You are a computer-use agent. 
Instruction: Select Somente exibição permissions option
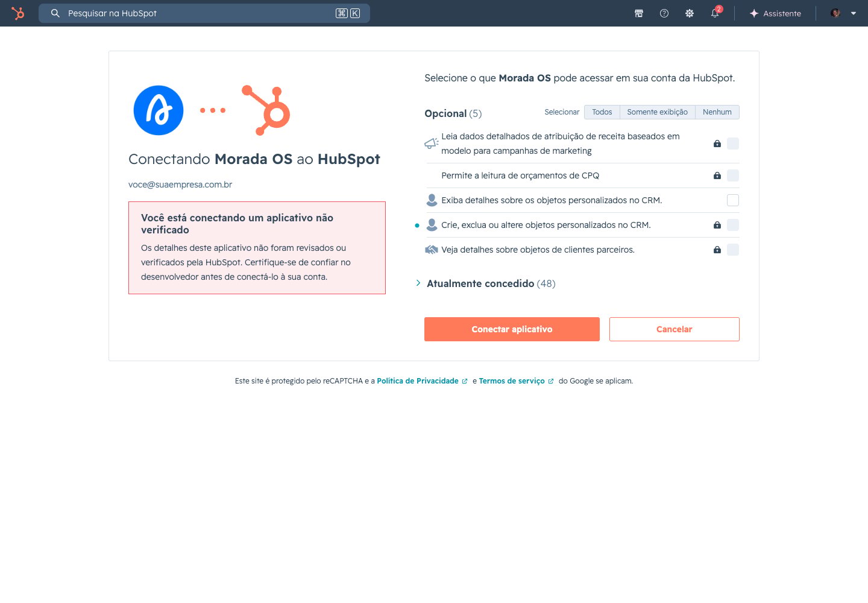click(x=658, y=112)
